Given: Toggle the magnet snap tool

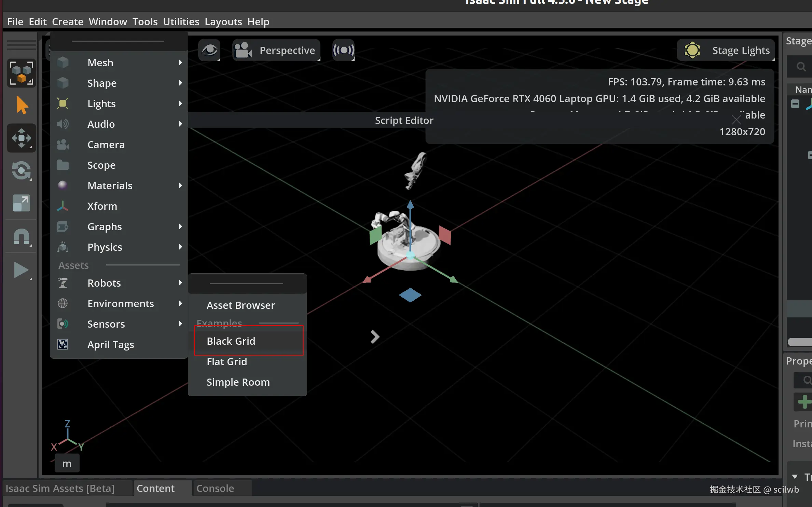Looking at the screenshot, I should tap(22, 236).
